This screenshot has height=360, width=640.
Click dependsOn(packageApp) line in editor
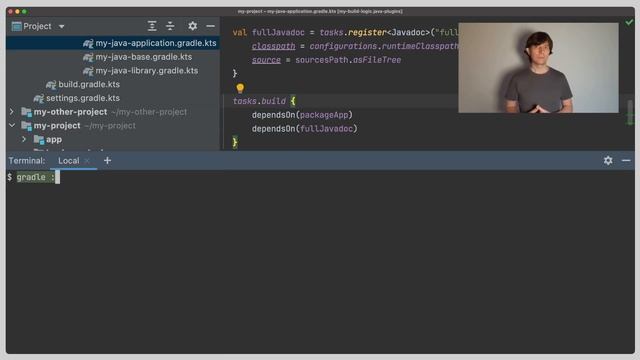click(x=302, y=115)
